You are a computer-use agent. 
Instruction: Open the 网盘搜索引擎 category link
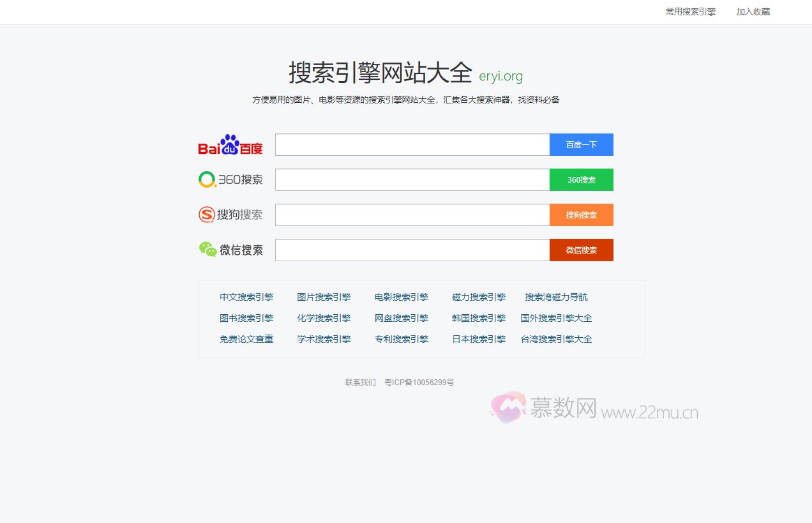pos(401,318)
